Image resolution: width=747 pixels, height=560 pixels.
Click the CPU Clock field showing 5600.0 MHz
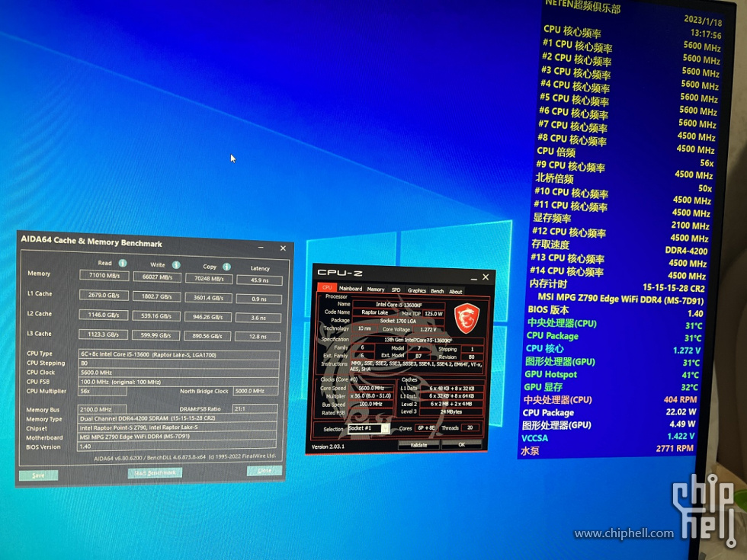pos(178,373)
